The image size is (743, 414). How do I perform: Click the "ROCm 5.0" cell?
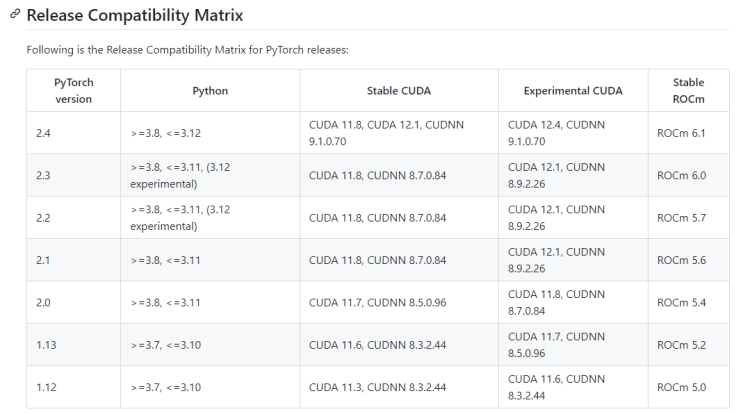click(x=689, y=387)
